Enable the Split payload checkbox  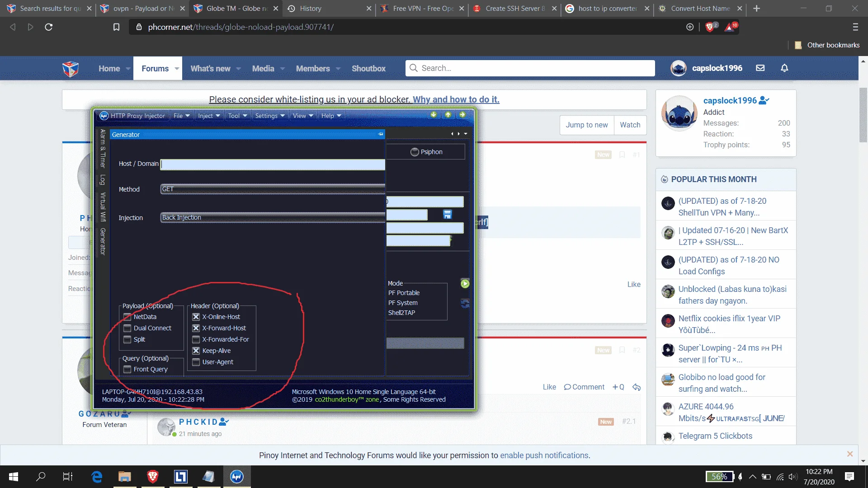(x=127, y=339)
